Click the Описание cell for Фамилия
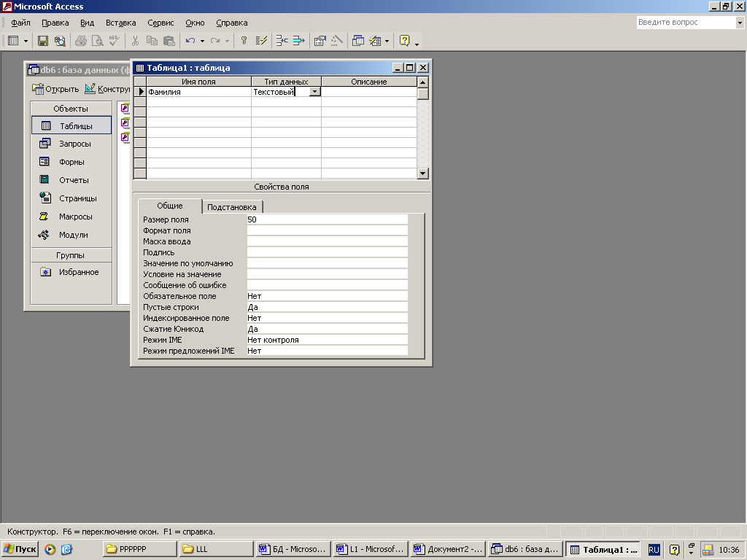 click(369, 92)
